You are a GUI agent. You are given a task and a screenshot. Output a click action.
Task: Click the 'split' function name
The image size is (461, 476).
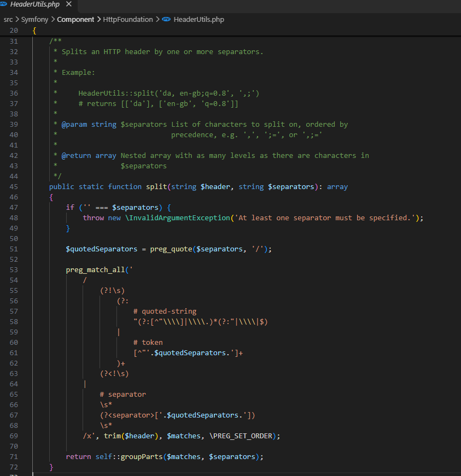[156, 187]
